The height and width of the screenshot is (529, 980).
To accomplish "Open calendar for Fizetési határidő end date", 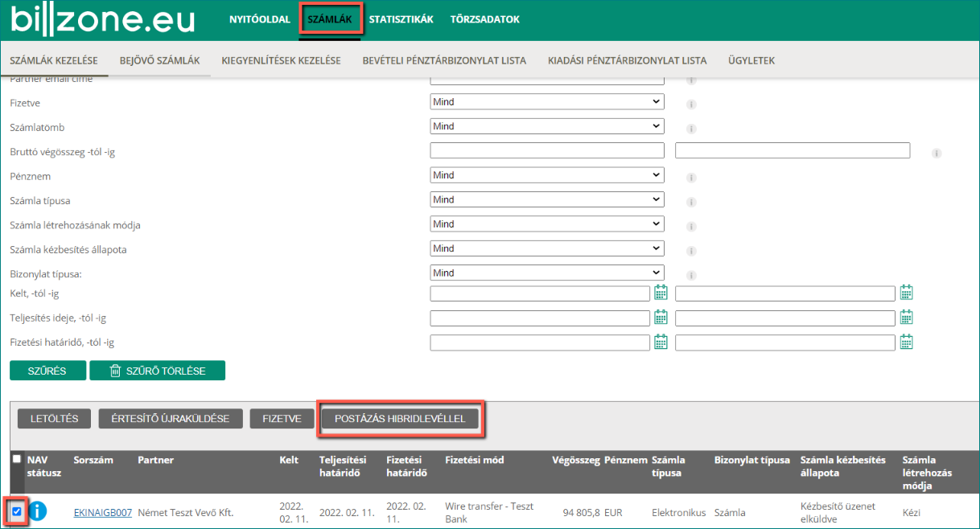I will [x=906, y=342].
